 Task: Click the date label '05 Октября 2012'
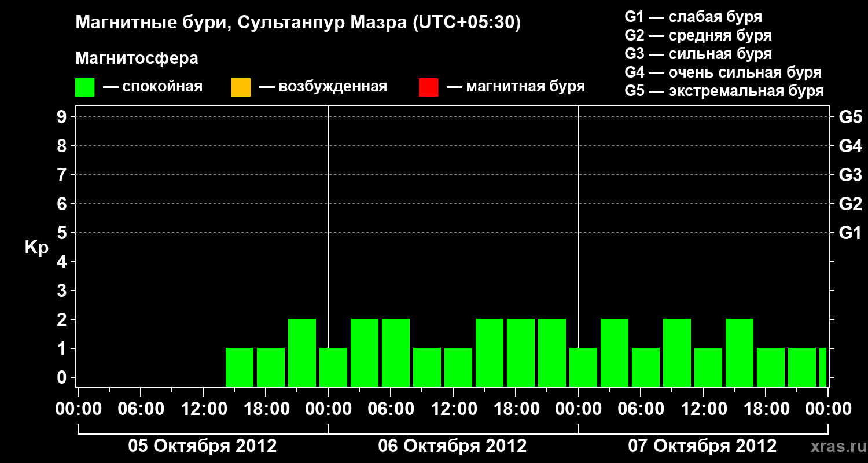[x=203, y=446]
